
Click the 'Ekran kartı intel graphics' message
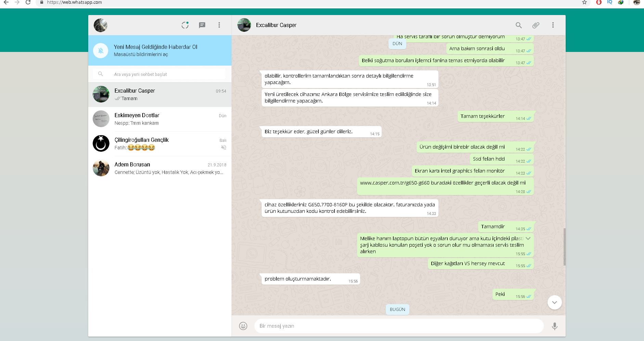pos(473,171)
